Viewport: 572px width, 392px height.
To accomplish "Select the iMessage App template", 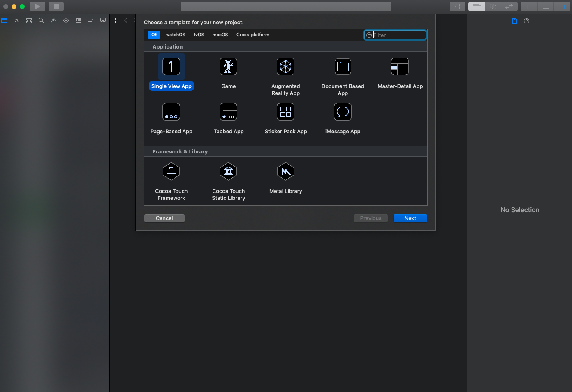I will click(x=343, y=112).
